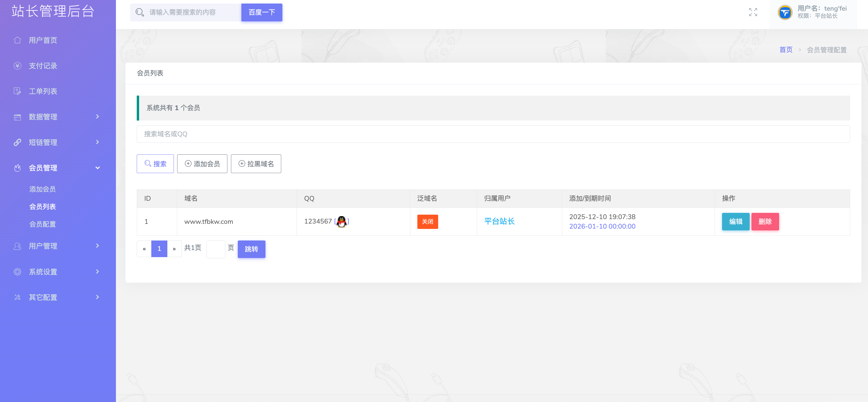This screenshot has width=868, height=402.
Task: Click the 搜索域名或QQ input field
Action: [493, 134]
